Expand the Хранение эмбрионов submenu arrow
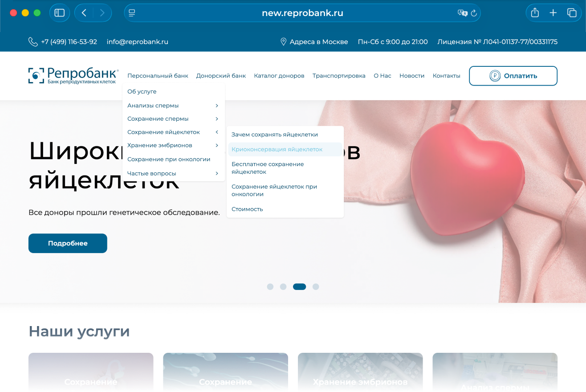 coord(217,145)
